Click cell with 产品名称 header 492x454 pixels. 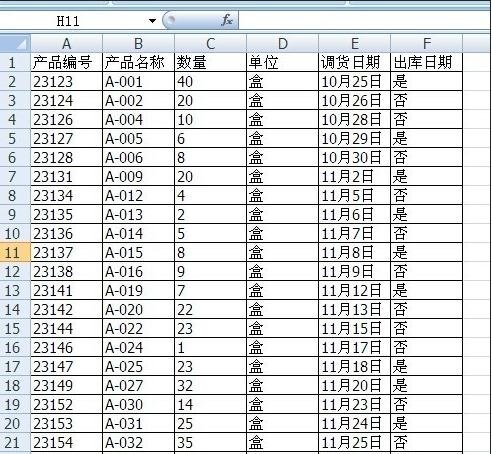pos(139,62)
